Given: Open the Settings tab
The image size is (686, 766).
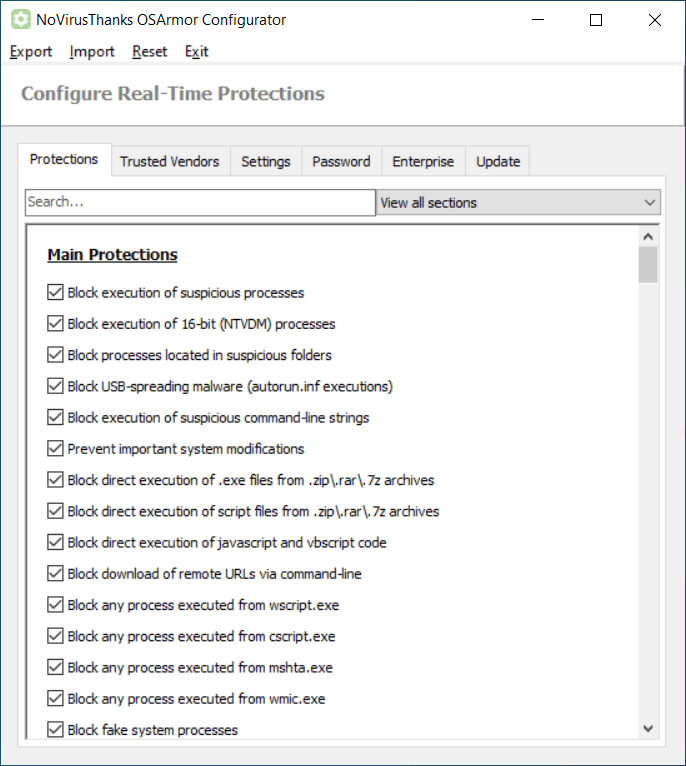Looking at the screenshot, I should pyautogui.click(x=266, y=161).
